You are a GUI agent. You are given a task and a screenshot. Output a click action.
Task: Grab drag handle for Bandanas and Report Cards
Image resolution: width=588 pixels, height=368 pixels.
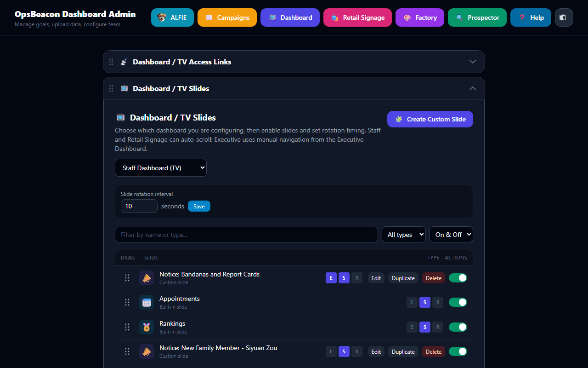(127, 278)
